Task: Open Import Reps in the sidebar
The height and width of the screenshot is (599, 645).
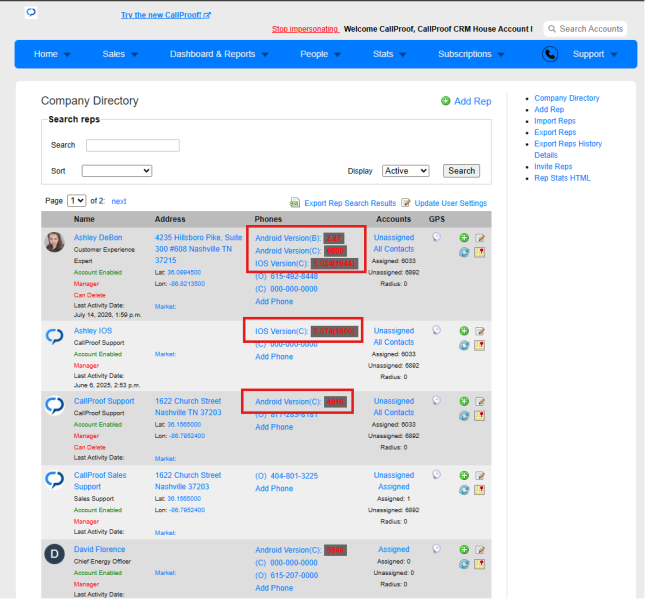Action: 555,121
